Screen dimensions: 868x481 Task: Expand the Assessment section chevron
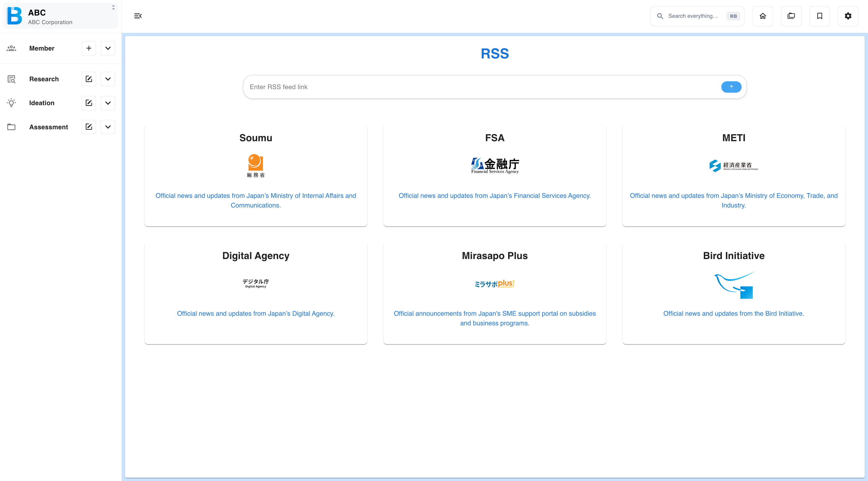[x=108, y=127]
